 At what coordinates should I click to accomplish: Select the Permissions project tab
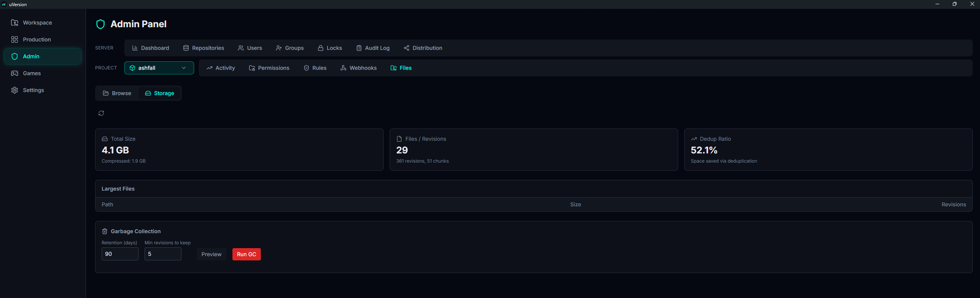pyautogui.click(x=269, y=68)
